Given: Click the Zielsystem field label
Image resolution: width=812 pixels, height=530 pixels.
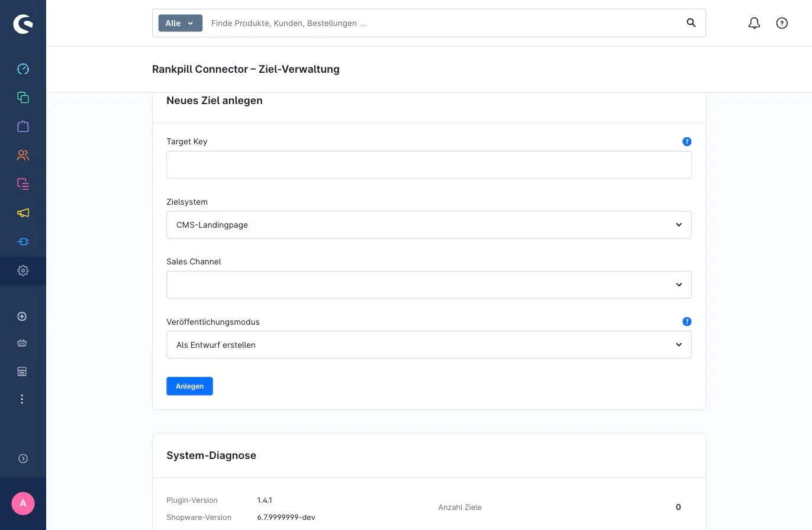Looking at the screenshot, I should click(187, 202).
